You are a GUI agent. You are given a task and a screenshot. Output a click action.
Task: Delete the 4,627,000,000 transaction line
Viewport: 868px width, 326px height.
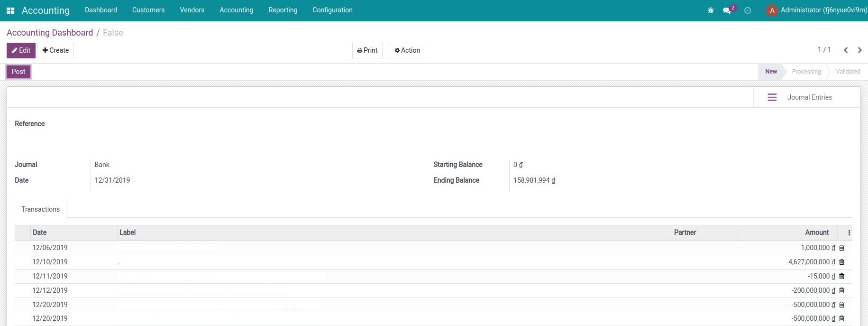(842, 262)
